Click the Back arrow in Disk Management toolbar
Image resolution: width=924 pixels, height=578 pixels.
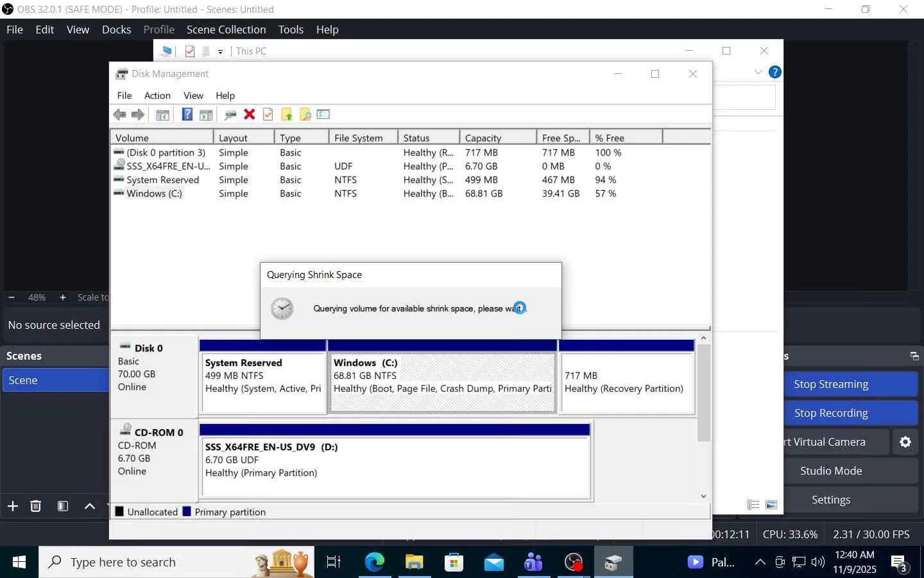[x=119, y=114]
